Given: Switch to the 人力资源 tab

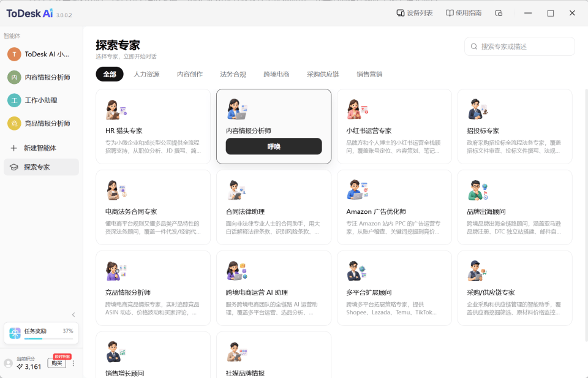Looking at the screenshot, I should pos(146,74).
